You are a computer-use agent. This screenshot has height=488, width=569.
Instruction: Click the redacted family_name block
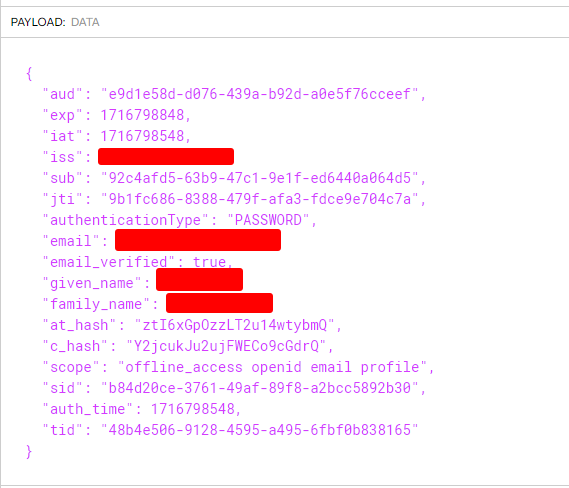coord(219,303)
